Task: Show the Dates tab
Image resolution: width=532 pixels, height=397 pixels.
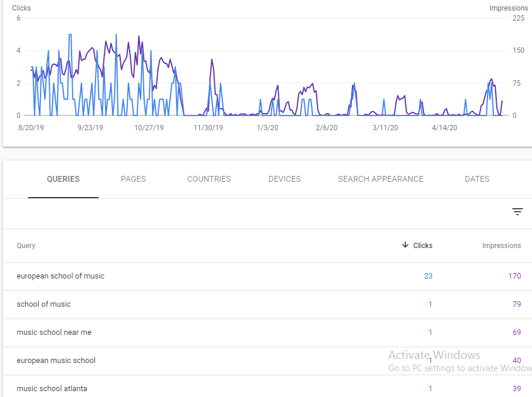Action: pyautogui.click(x=476, y=179)
